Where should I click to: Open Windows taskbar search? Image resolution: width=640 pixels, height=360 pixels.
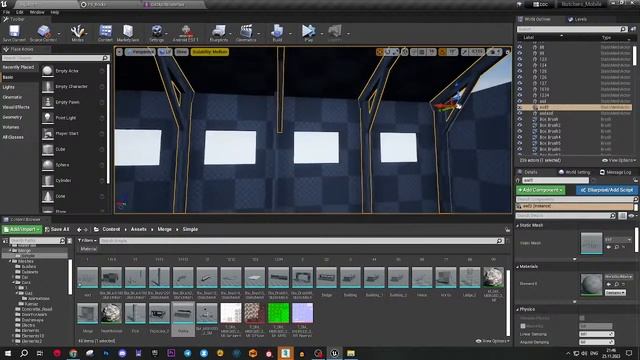(24, 353)
